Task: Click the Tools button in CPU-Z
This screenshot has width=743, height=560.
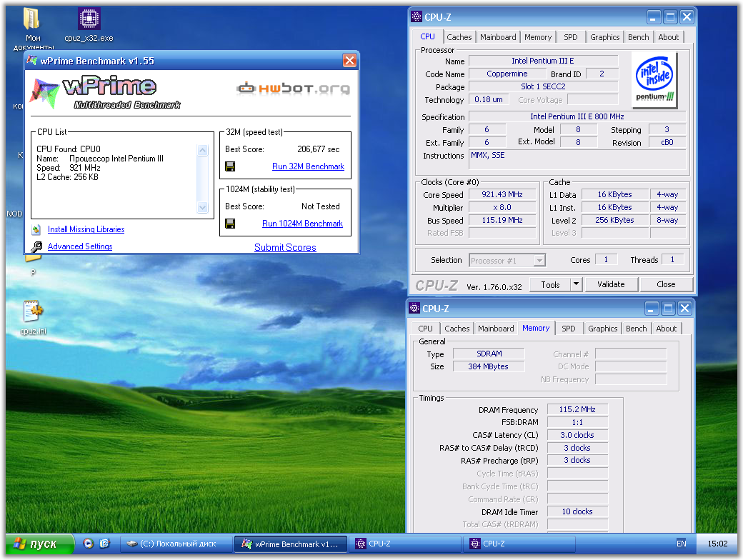Action: [550, 284]
